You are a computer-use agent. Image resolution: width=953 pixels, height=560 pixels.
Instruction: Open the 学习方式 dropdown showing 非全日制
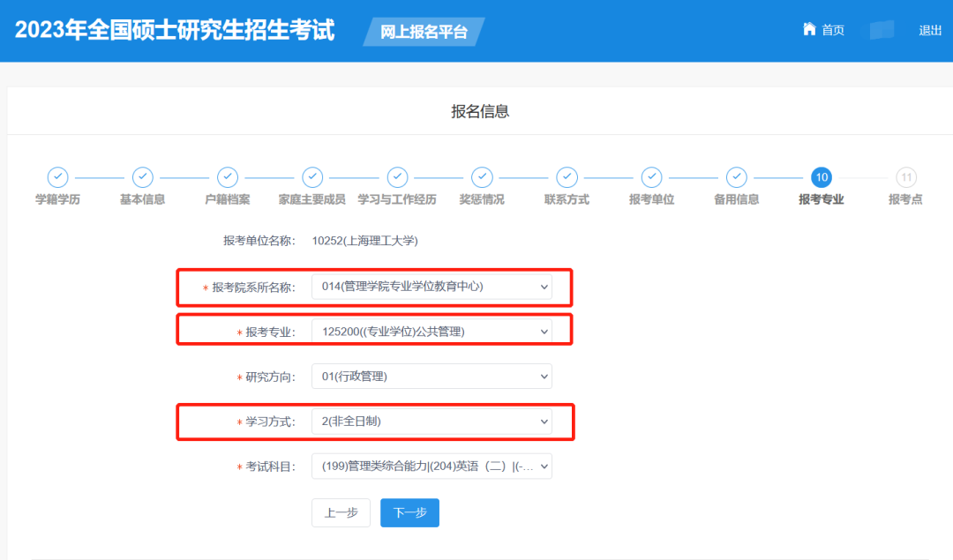coord(431,422)
